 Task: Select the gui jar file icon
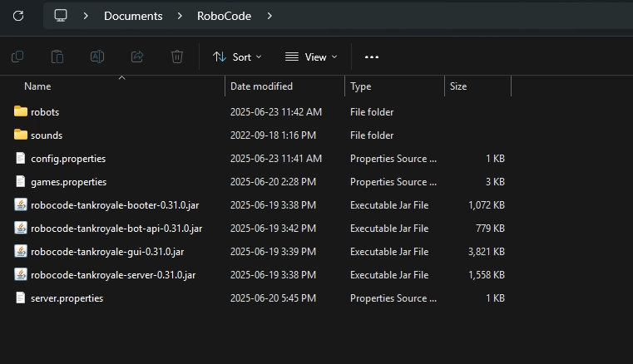click(21, 252)
